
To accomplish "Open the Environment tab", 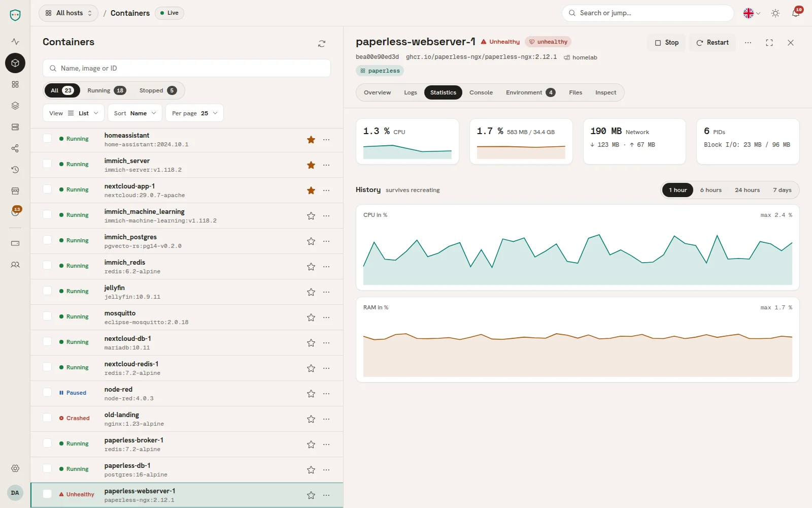I will tap(530, 92).
